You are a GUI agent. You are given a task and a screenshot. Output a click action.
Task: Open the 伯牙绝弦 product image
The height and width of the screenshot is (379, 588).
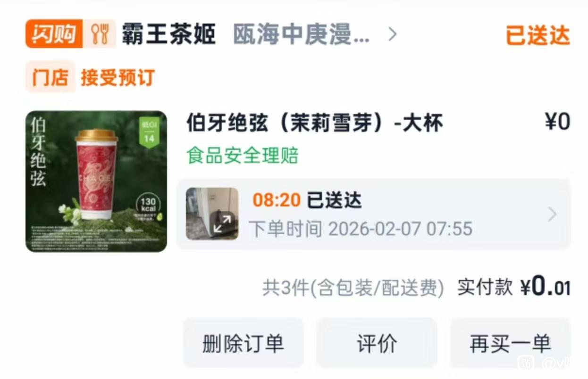coord(96,181)
